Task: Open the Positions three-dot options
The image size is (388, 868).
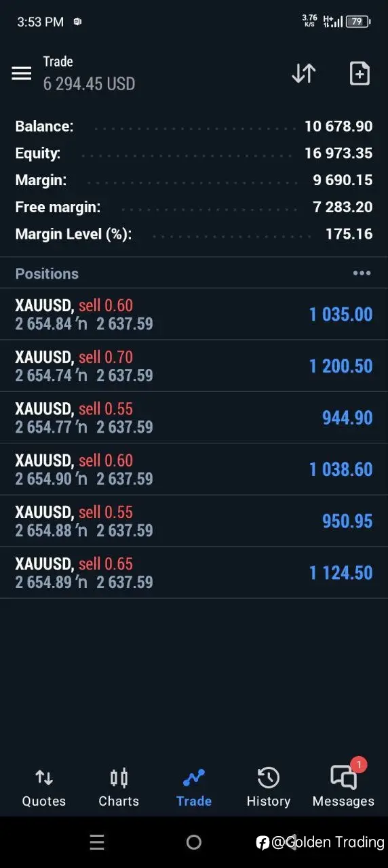Action: [x=362, y=273]
